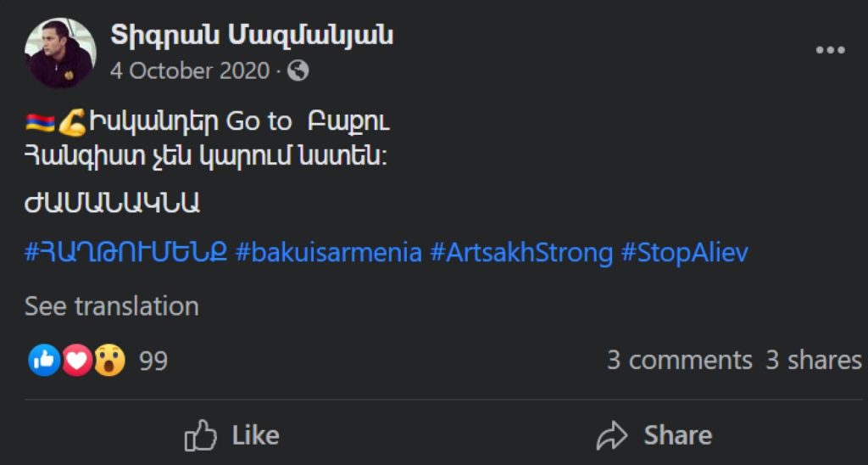The height and width of the screenshot is (465, 868).
Task: Click the Share arrow button
Action: [653, 436]
